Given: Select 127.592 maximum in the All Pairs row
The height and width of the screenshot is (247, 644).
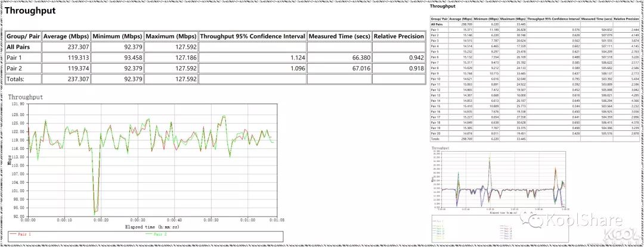Looking at the screenshot, I should tap(185, 47).
